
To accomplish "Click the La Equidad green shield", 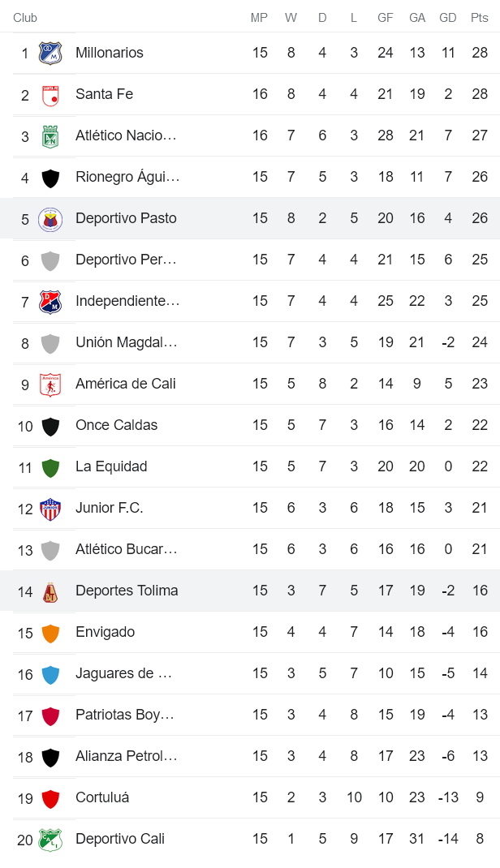I will point(50,466).
